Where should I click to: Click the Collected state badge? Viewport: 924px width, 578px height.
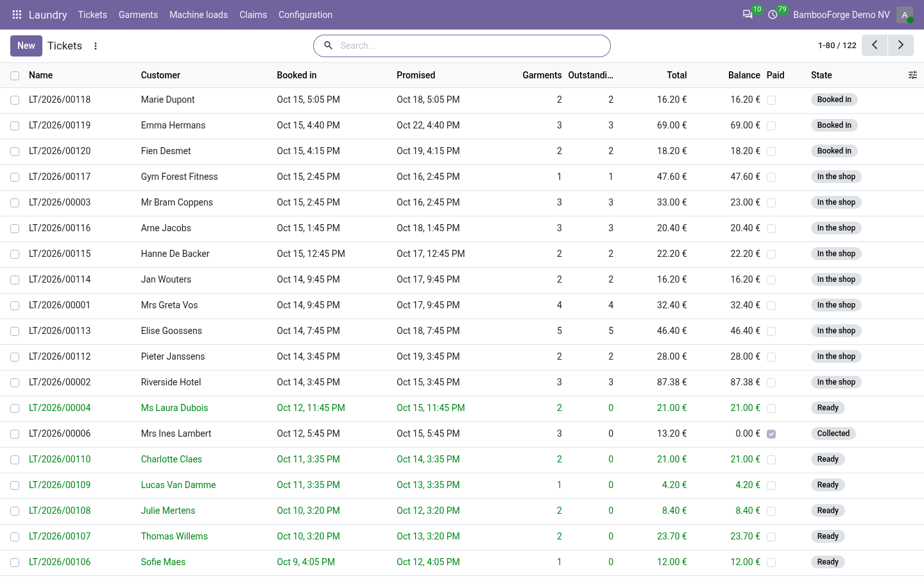tap(834, 433)
